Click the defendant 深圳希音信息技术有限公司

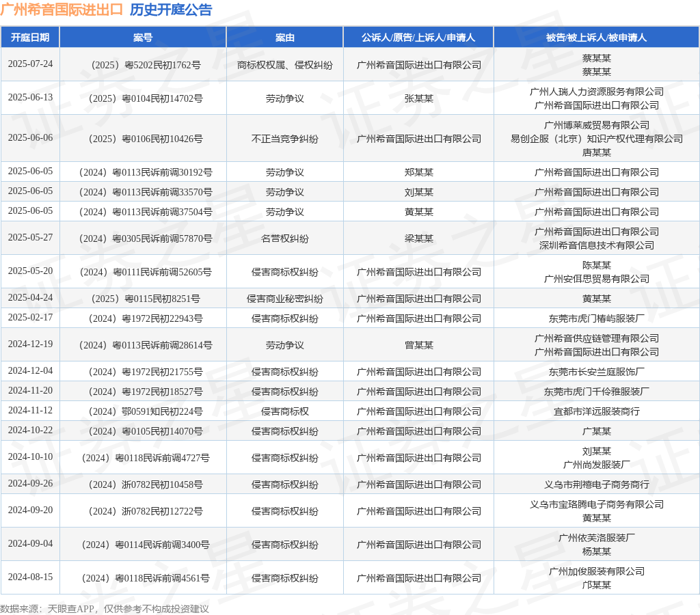(x=596, y=245)
